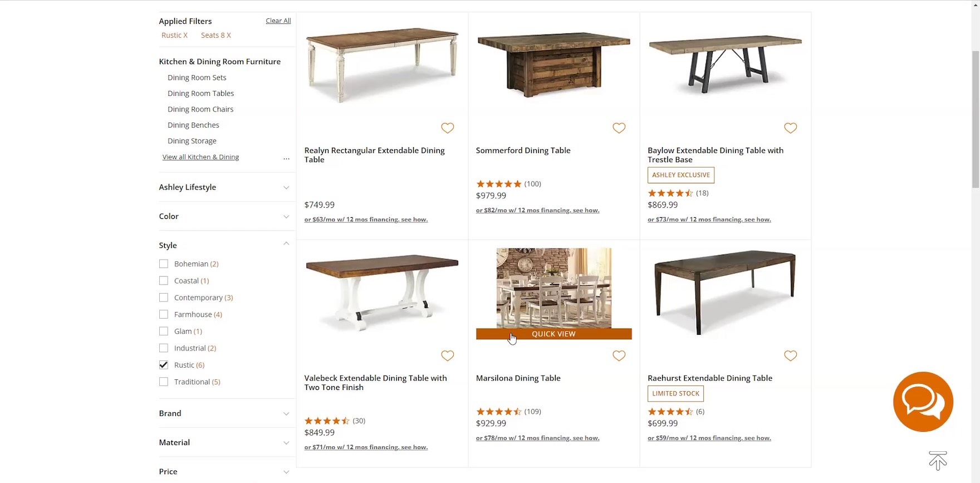This screenshot has height=483, width=980.
Task: Uncheck the Rustic style checkbox
Action: coord(164,365)
